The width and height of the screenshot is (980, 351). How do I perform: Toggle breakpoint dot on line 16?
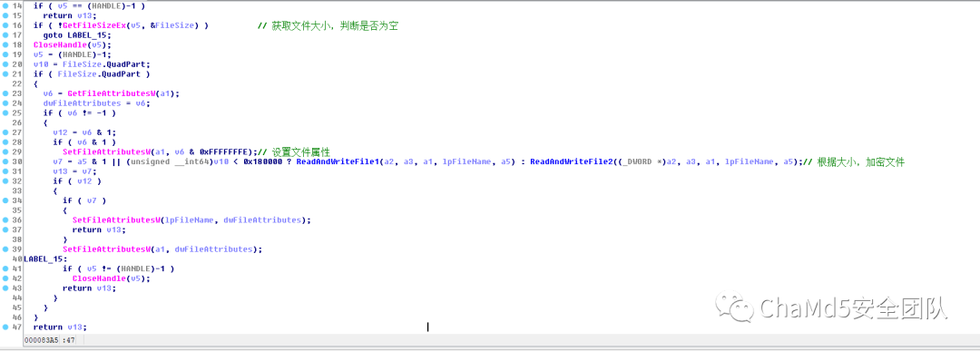pyautogui.click(x=5, y=25)
